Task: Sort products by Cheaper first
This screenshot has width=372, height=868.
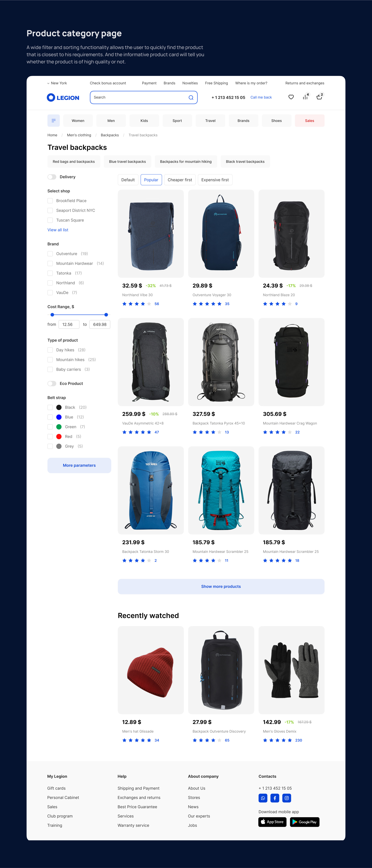Action: (180, 180)
